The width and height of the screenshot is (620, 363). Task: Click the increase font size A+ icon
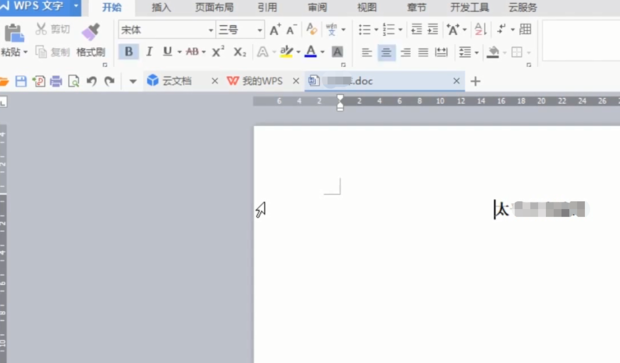[275, 30]
